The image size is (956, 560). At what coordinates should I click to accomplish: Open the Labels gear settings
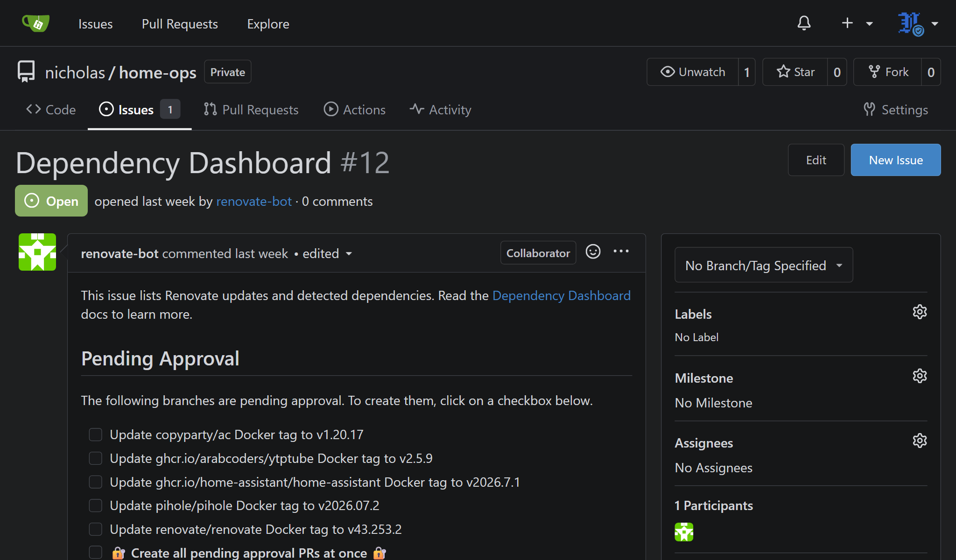pos(920,312)
